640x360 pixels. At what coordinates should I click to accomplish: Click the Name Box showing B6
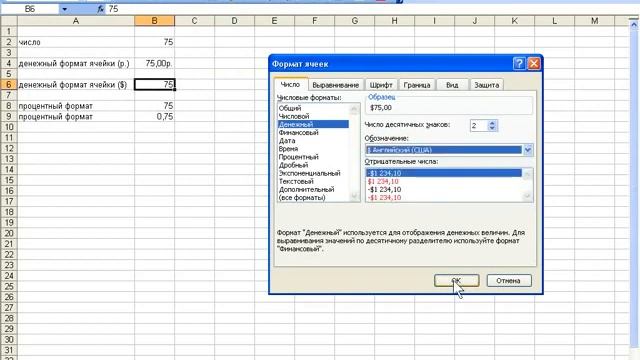tap(30, 9)
